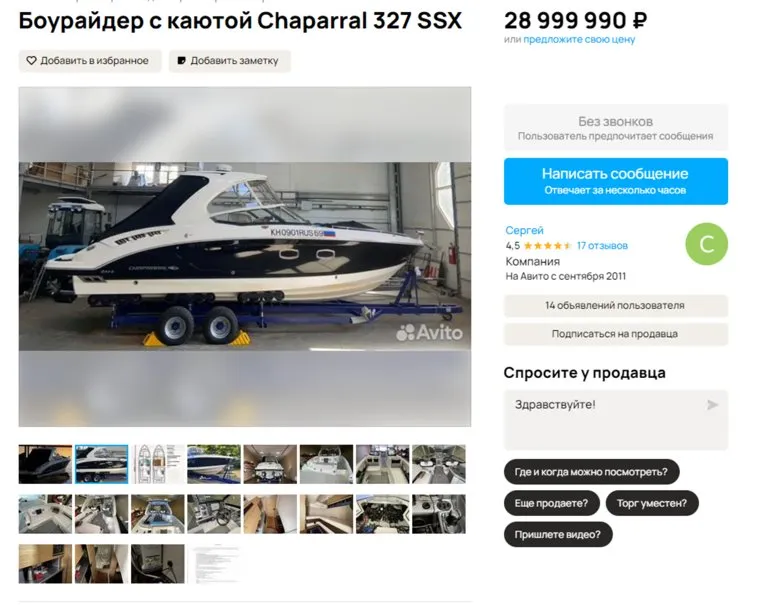Screen dimensions: 760x606
Task: Click the Написать сообщение button
Action: tap(616, 181)
